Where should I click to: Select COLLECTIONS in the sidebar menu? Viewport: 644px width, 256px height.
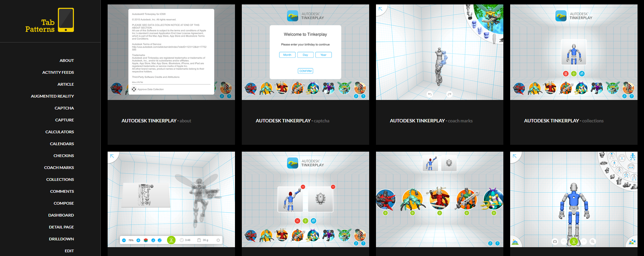click(x=60, y=180)
